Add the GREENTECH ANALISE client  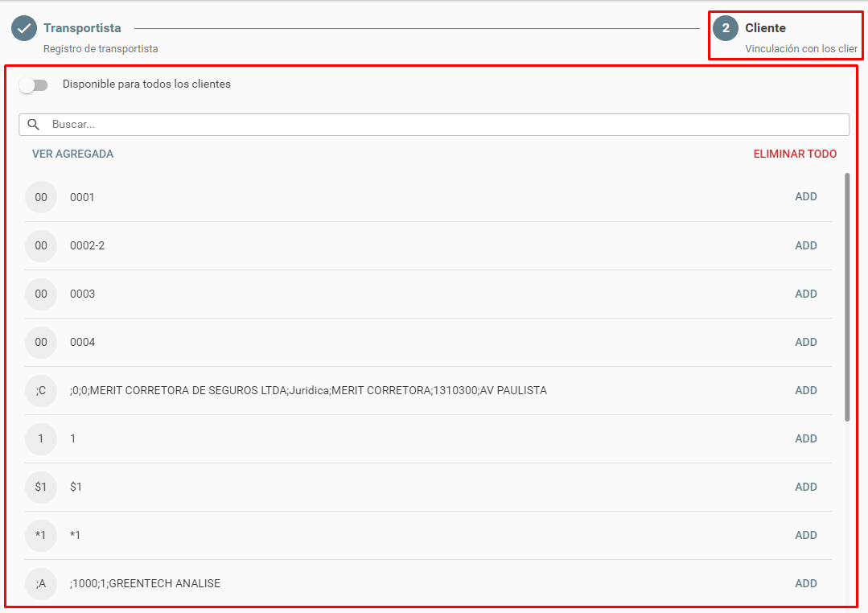coord(806,582)
